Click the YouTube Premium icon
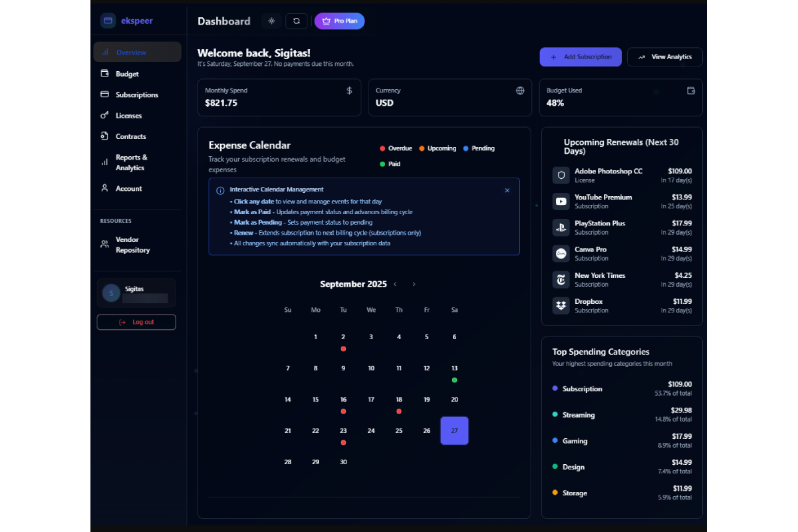This screenshot has height=532, width=798. 561,201
